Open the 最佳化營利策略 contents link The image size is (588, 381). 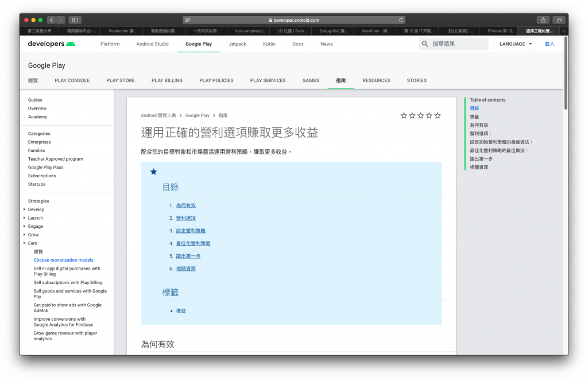(x=193, y=243)
